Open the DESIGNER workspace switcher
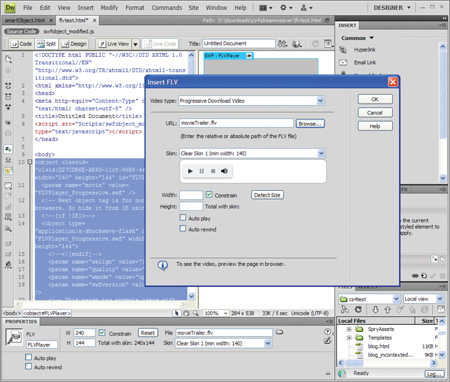This screenshot has width=450, height=382. click(392, 7)
